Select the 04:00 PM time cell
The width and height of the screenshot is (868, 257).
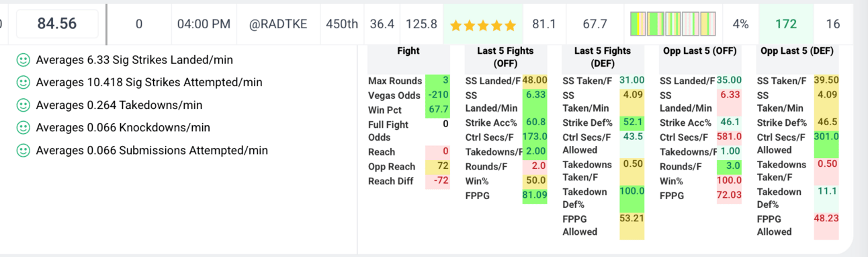(x=204, y=24)
